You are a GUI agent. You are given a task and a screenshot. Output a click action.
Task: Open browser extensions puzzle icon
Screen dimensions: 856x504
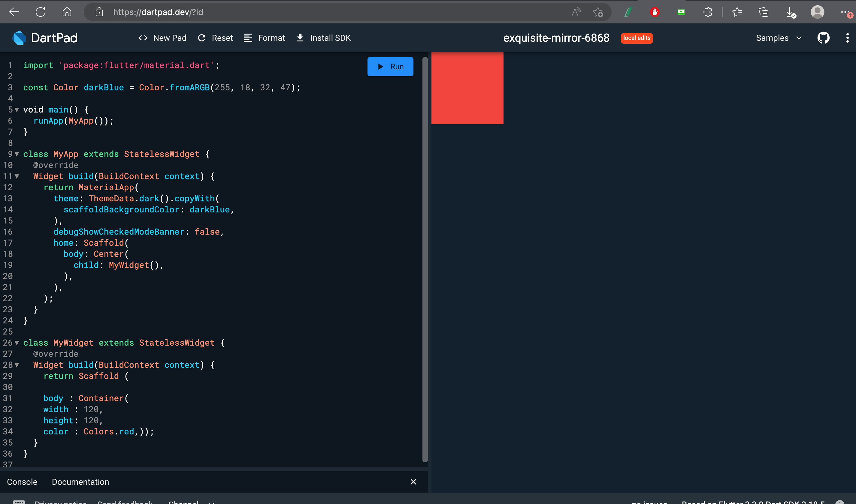pyautogui.click(x=708, y=12)
